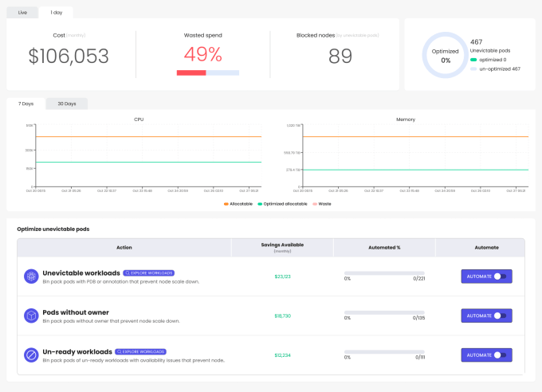542x392 pixels.
Task: Switch to the Live tab
Action: click(x=22, y=13)
